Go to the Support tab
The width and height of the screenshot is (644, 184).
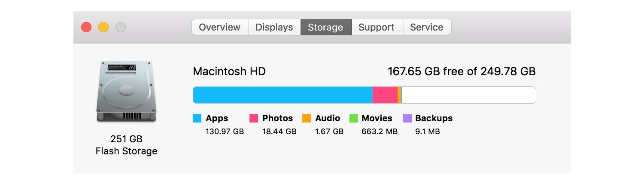click(x=377, y=27)
